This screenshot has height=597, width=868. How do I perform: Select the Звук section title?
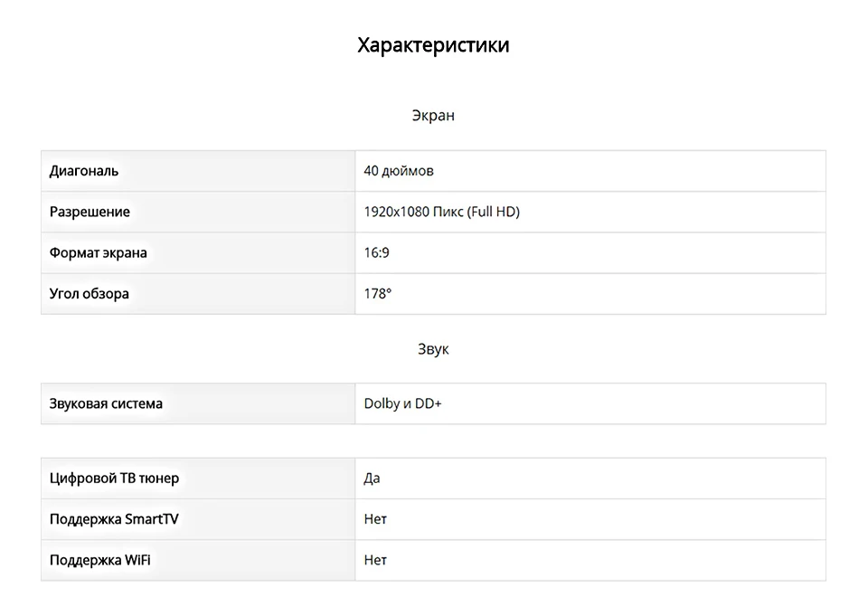click(433, 349)
